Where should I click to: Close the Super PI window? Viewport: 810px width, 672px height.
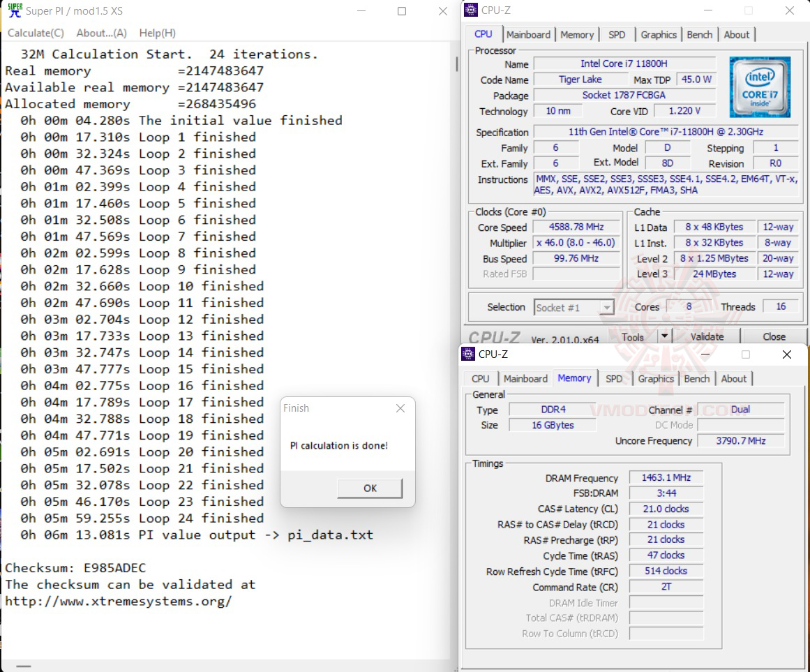point(443,11)
